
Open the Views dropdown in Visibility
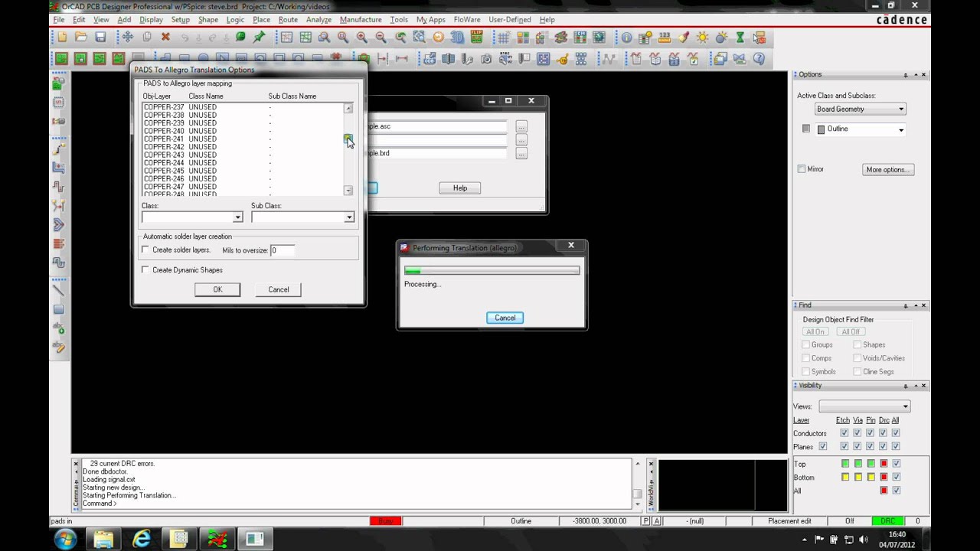coord(864,406)
